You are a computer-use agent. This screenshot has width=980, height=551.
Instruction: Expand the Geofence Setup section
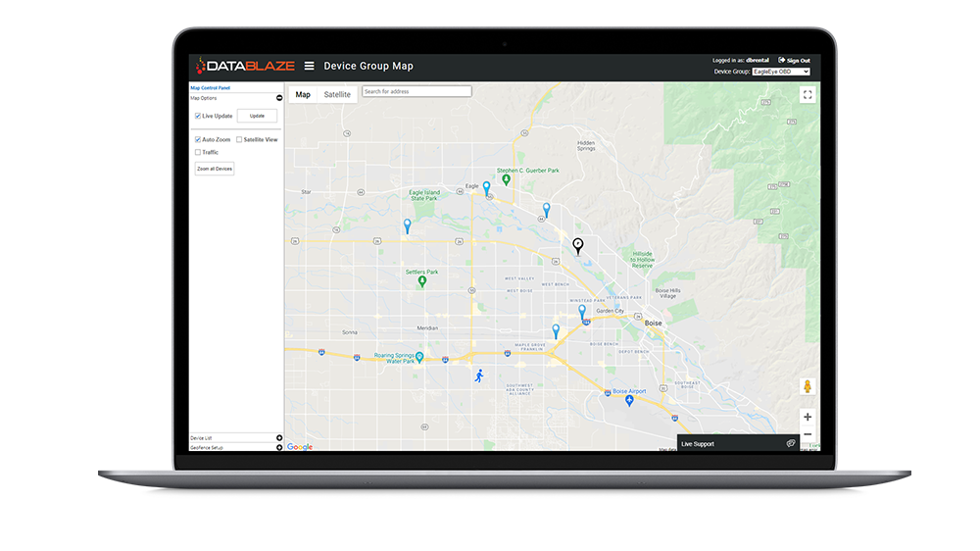pyautogui.click(x=279, y=447)
